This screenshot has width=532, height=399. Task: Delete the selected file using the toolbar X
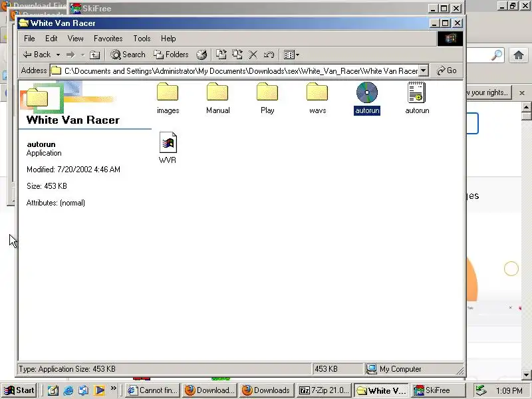point(253,55)
